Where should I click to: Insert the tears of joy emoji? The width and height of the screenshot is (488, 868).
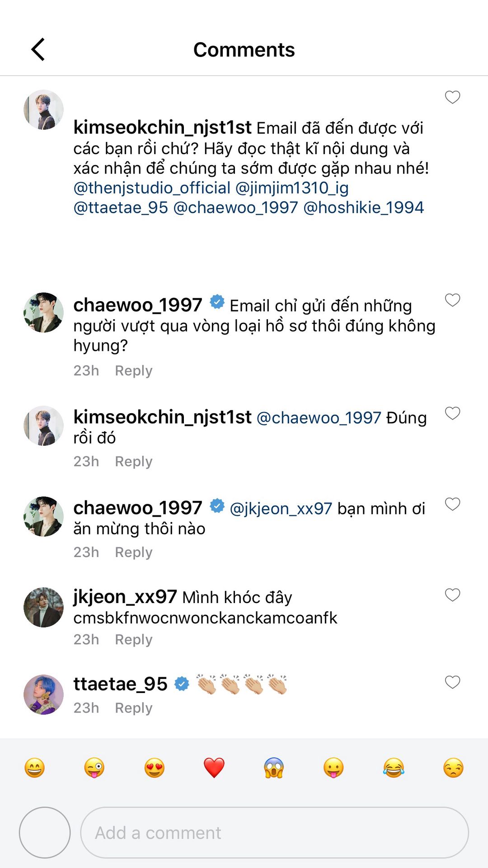tap(394, 768)
